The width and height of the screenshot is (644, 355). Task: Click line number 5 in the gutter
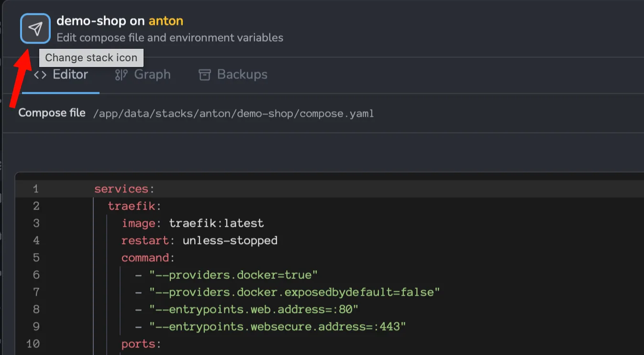click(36, 258)
